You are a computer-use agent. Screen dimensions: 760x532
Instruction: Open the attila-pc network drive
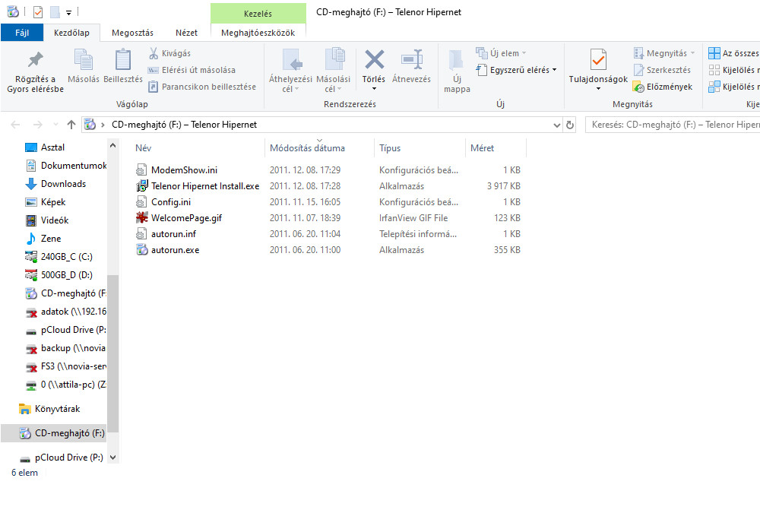pos(65,385)
